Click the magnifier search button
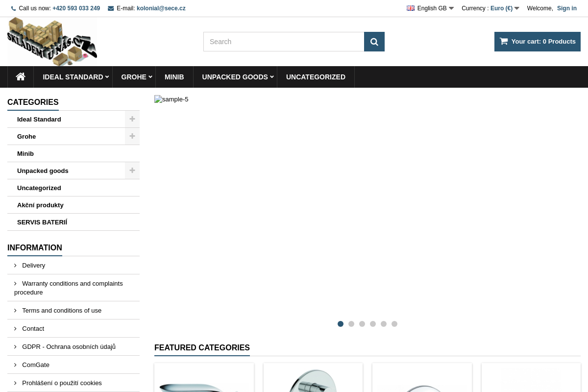 click(x=374, y=42)
